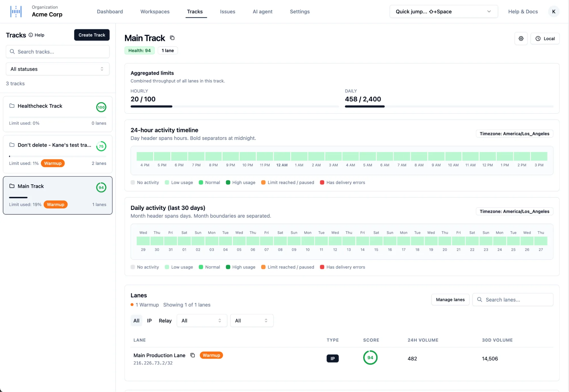The height and width of the screenshot is (392, 569).
Task: Click the Healthcheck Track score 100 ring
Action: (101, 107)
